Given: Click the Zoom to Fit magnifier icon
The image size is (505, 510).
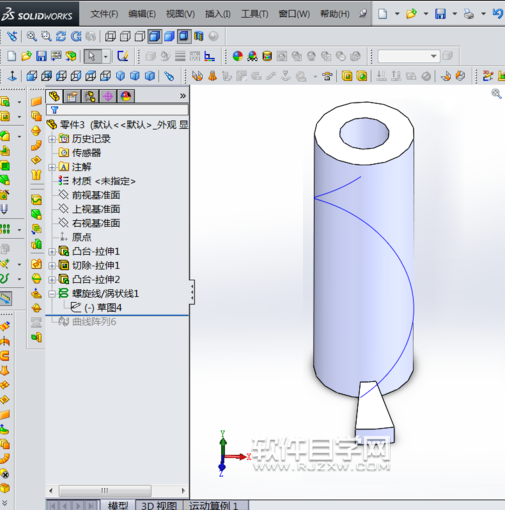Looking at the screenshot, I should pyautogui.click(x=32, y=36).
